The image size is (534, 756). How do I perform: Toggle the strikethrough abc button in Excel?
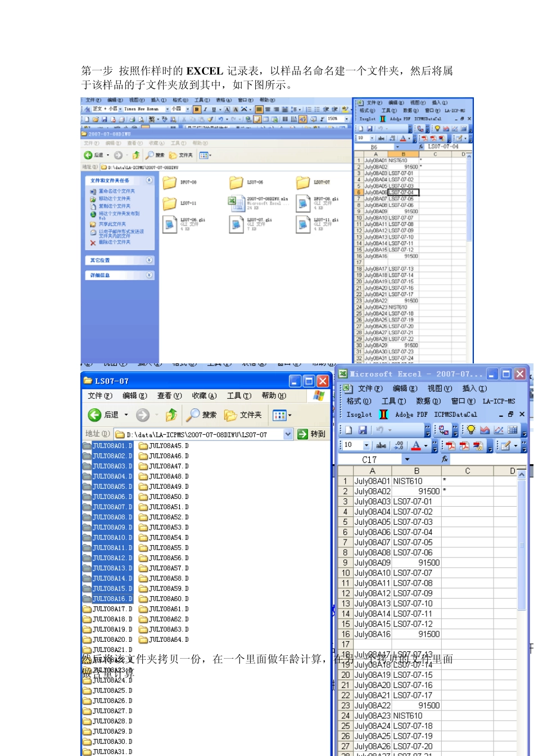coord(381,445)
